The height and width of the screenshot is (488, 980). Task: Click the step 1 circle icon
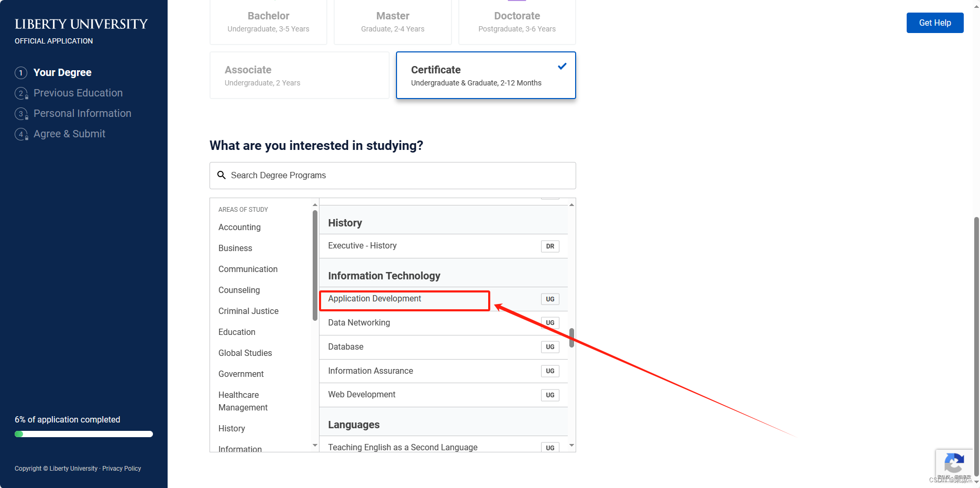[21, 73]
